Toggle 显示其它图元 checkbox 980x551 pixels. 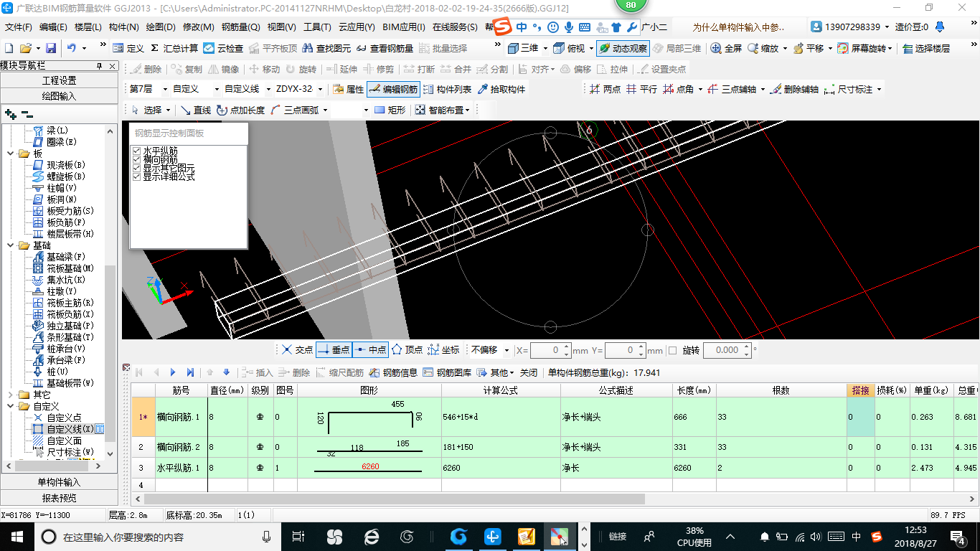pyautogui.click(x=136, y=168)
